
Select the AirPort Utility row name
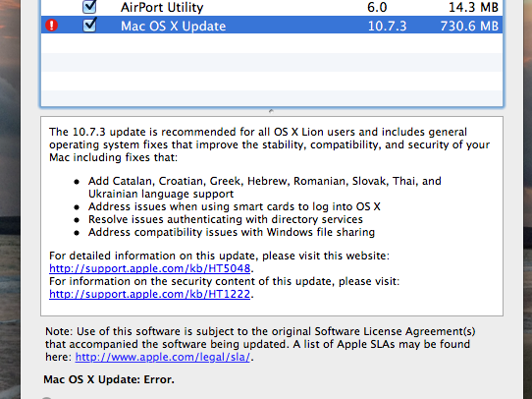tap(162, 8)
